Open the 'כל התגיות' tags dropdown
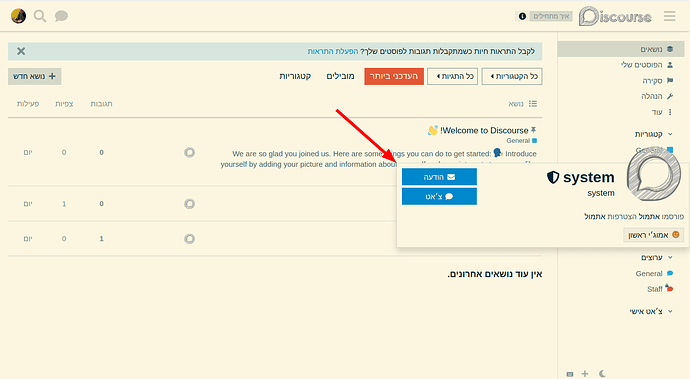Viewport: 690px width, 379px height. pos(452,76)
